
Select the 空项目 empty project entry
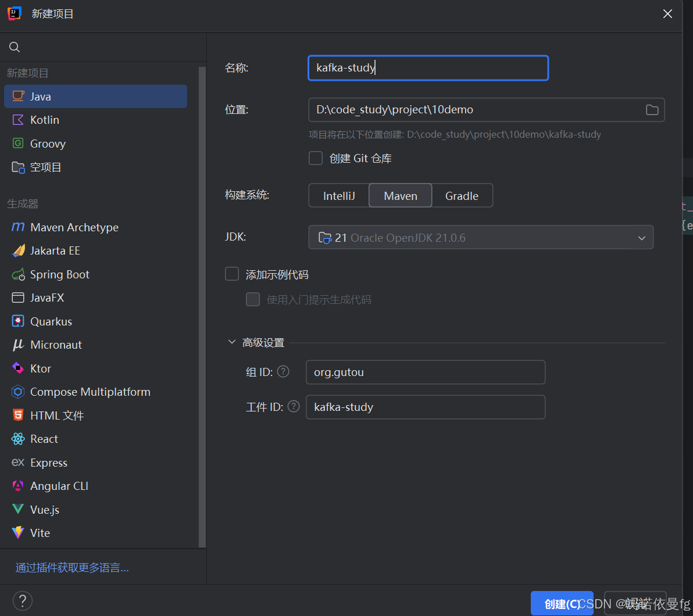coord(95,167)
